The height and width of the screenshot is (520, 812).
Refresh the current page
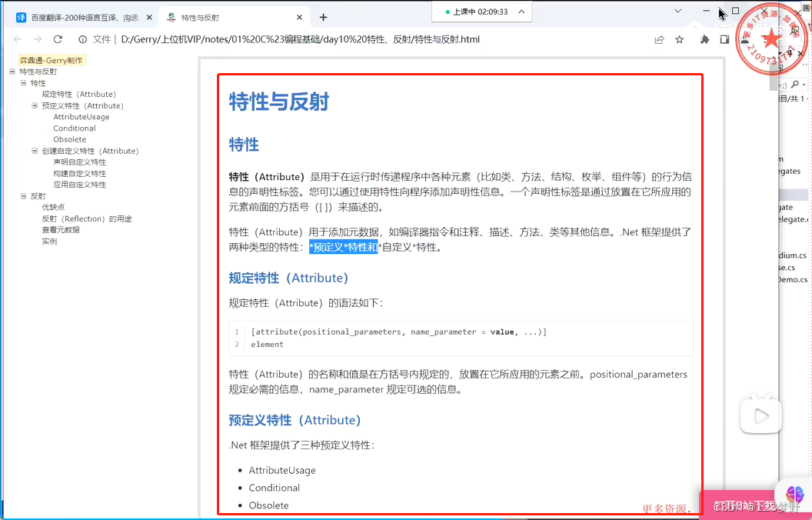click(58, 41)
